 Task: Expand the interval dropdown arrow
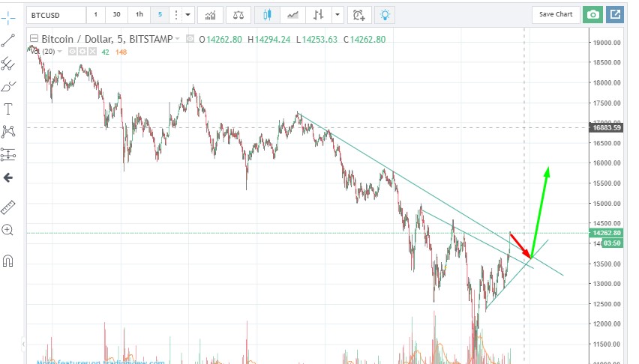click(x=187, y=15)
